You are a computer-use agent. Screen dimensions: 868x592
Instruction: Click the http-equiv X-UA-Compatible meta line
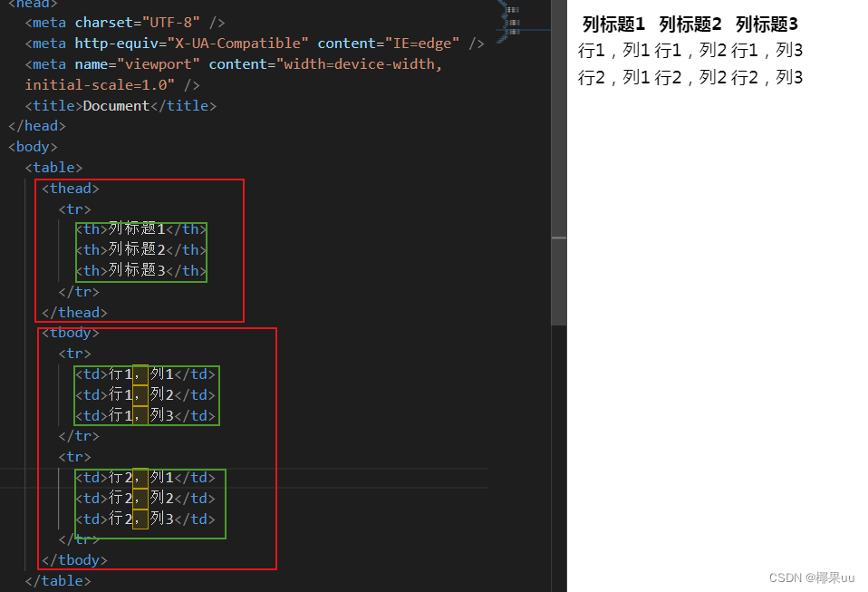pyautogui.click(x=255, y=44)
